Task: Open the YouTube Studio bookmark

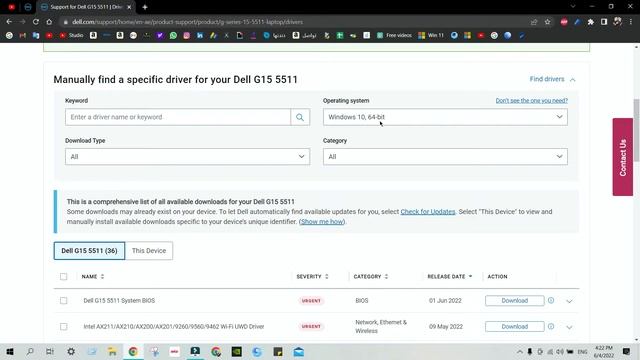Action: 71,36
